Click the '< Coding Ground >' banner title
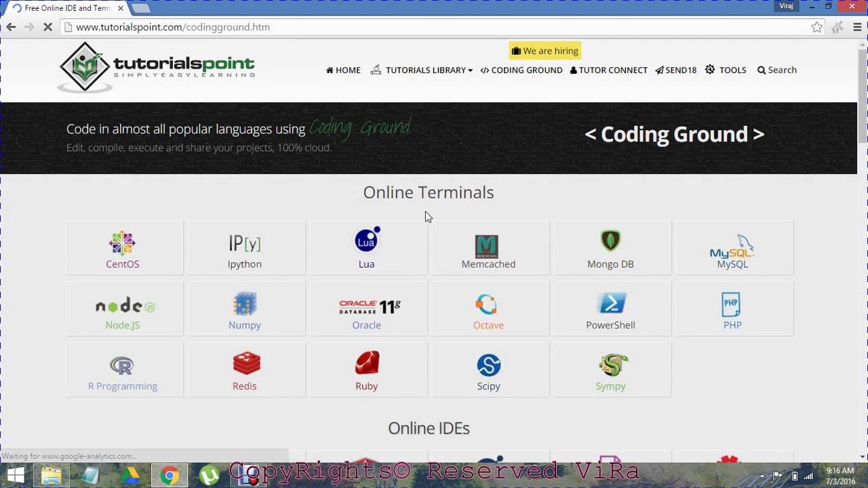Viewport: 868px width, 488px height. tap(674, 134)
